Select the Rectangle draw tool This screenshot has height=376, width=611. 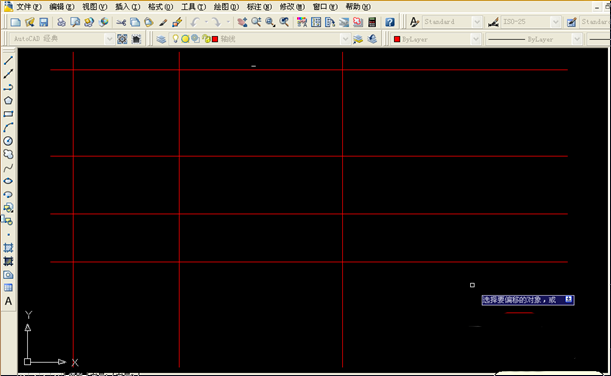pyautogui.click(x=8, y=114)
